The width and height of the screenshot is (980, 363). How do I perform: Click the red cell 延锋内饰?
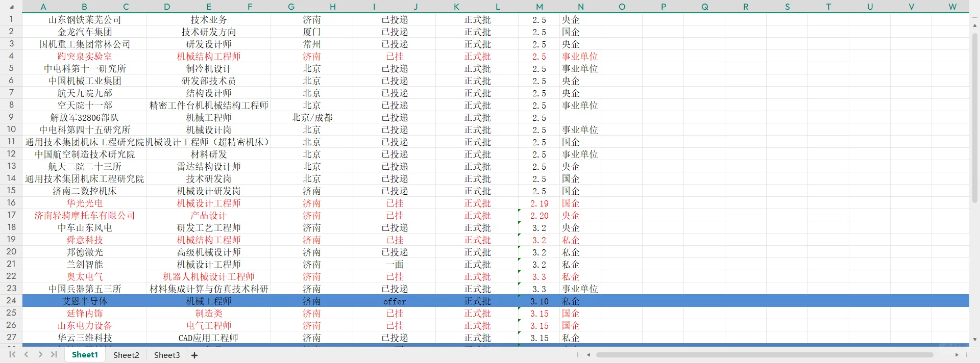click(x=85, y=314)
